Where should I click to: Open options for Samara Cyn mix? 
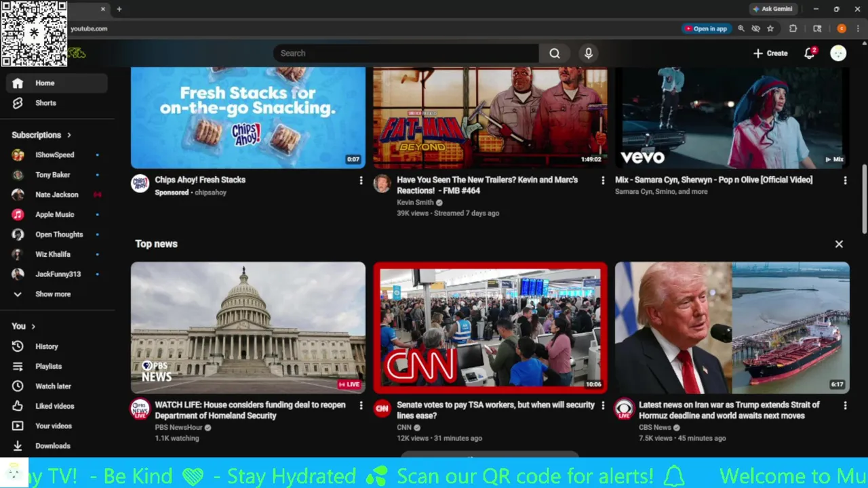(845, 180)
